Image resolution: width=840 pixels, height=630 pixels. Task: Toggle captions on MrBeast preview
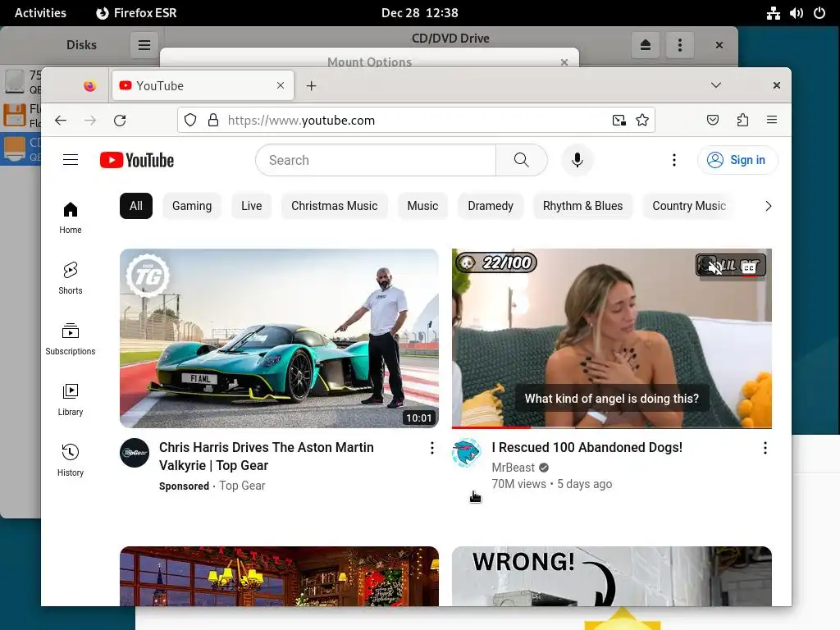(x=749, y=267)
